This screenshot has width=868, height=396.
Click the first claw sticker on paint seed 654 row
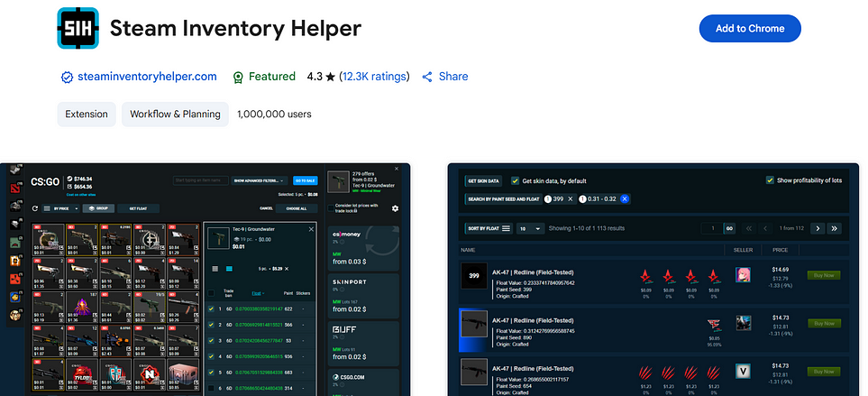pyautogui.click(x=646, y=373)
